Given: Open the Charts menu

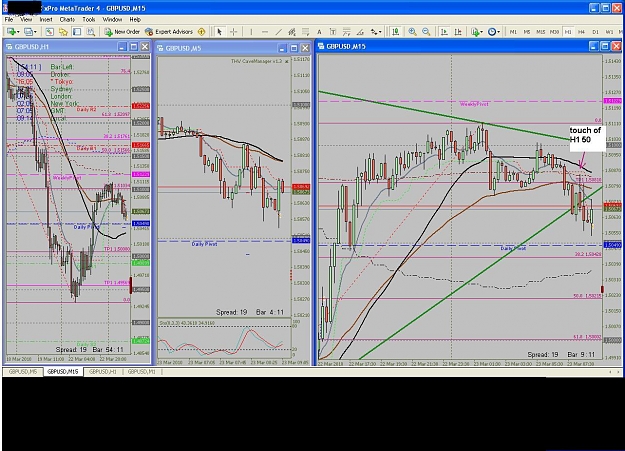Looking at the screenshot, I should [67, 19].
